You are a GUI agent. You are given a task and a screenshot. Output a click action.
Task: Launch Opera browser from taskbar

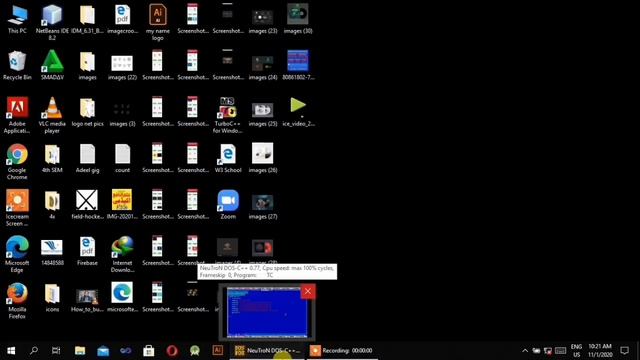point(172,351)
